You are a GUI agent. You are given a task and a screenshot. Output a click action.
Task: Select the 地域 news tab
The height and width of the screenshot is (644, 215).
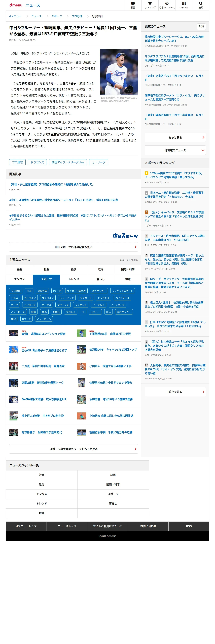(x=128, y=279)
